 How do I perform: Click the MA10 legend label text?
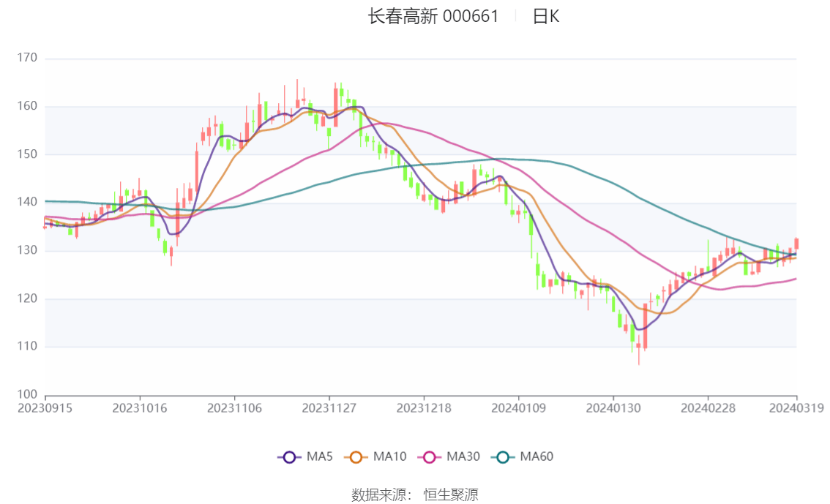[389, 456]
